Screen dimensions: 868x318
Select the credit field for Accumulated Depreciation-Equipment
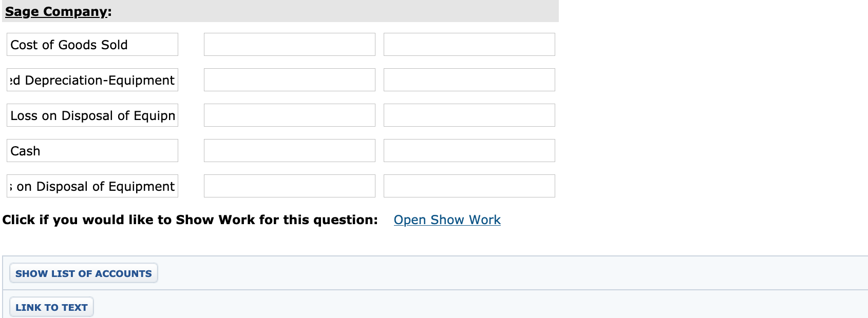(469, 80)
